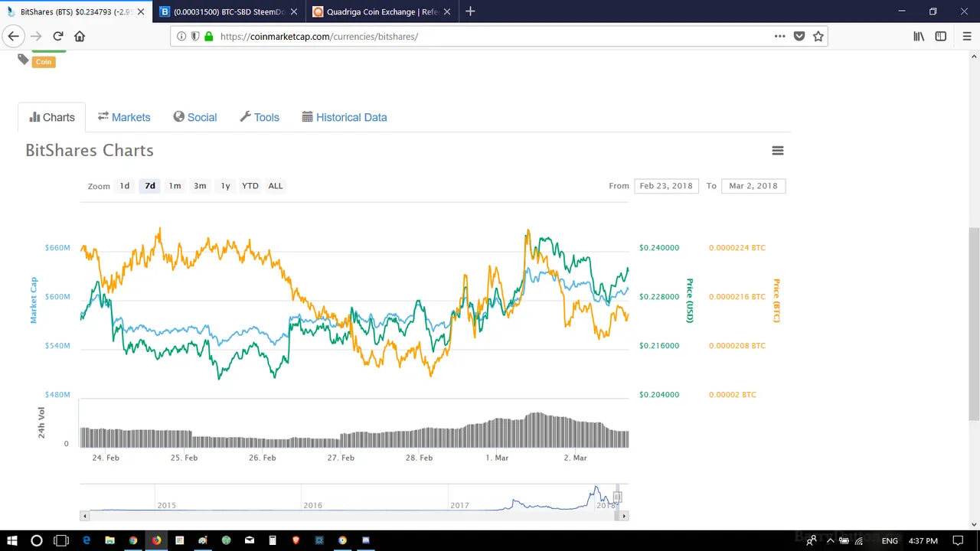The height and width of the screenshot is (551, 980).
Task: Launch Microsoft Edge from taskbar
Action: point(87,540)
